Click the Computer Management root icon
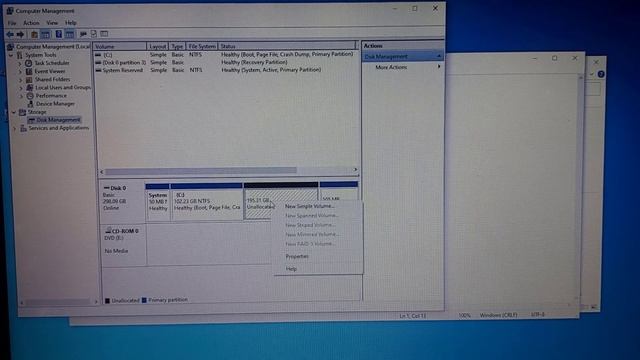Image resolution: width=640 pixels, height=360 pixels. [x=11, y=47]
